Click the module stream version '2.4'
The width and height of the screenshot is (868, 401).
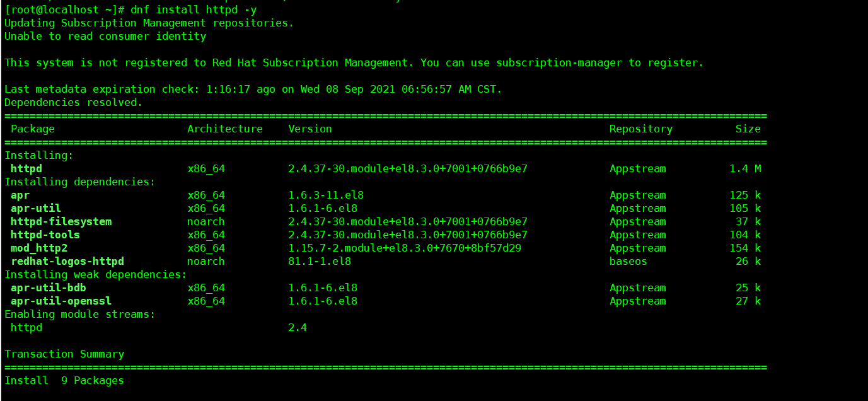tap(298, 328)
